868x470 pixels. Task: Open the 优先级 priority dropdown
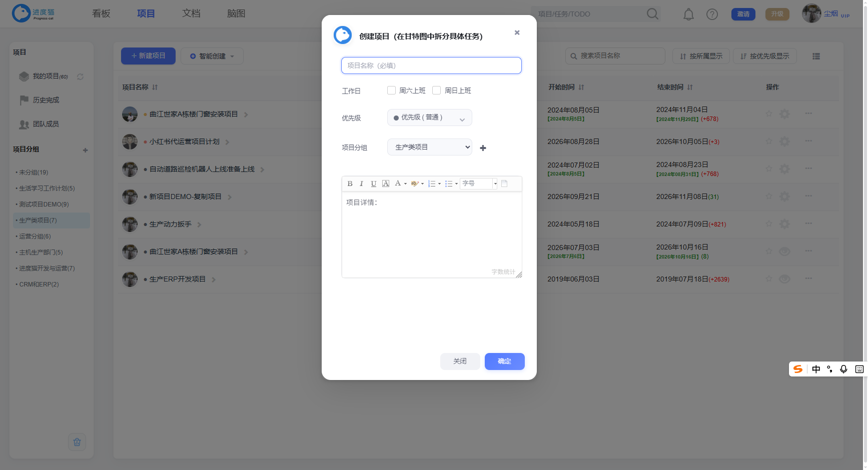(x=430, y=117)
